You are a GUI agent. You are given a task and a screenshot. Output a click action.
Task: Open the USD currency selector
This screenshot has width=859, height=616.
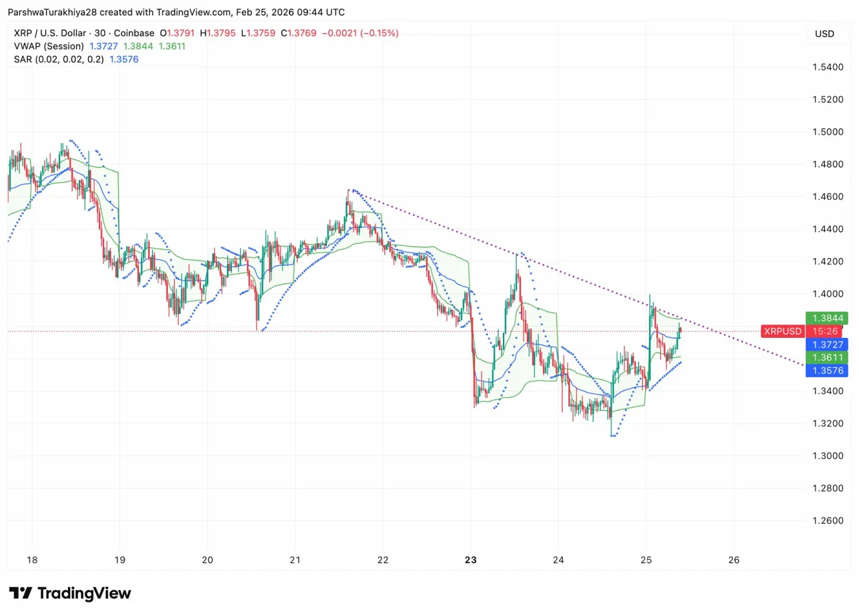coord(824,34)
